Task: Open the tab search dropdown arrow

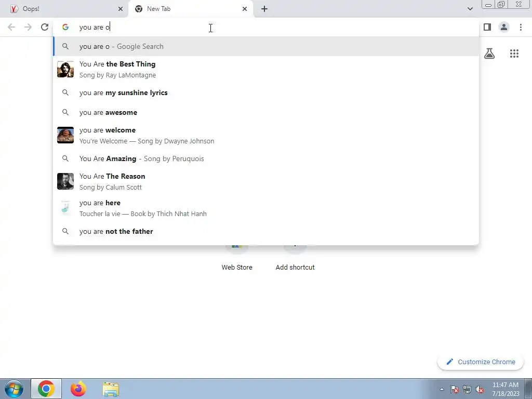Action: (x=470, y=9)
